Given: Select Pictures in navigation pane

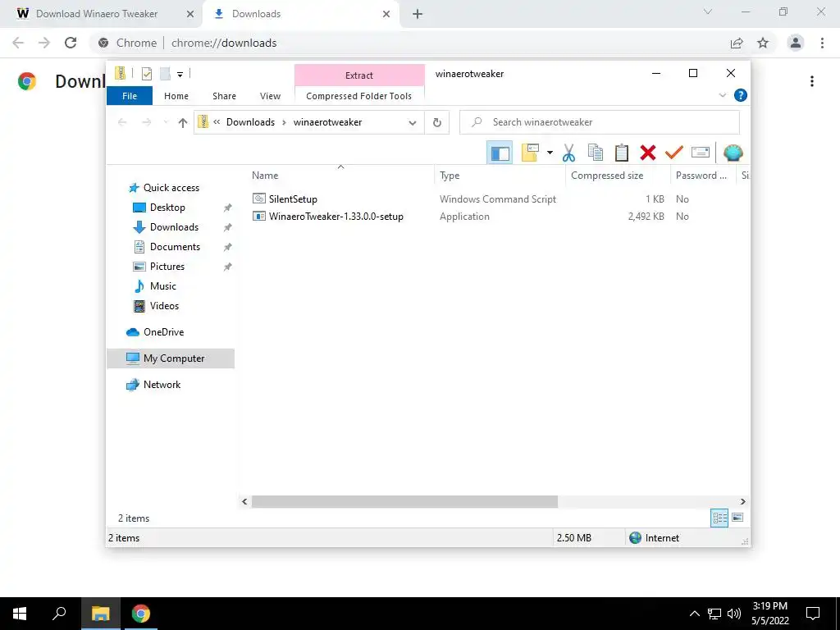Looking at the screenshot, I should (x=167, y=267).
